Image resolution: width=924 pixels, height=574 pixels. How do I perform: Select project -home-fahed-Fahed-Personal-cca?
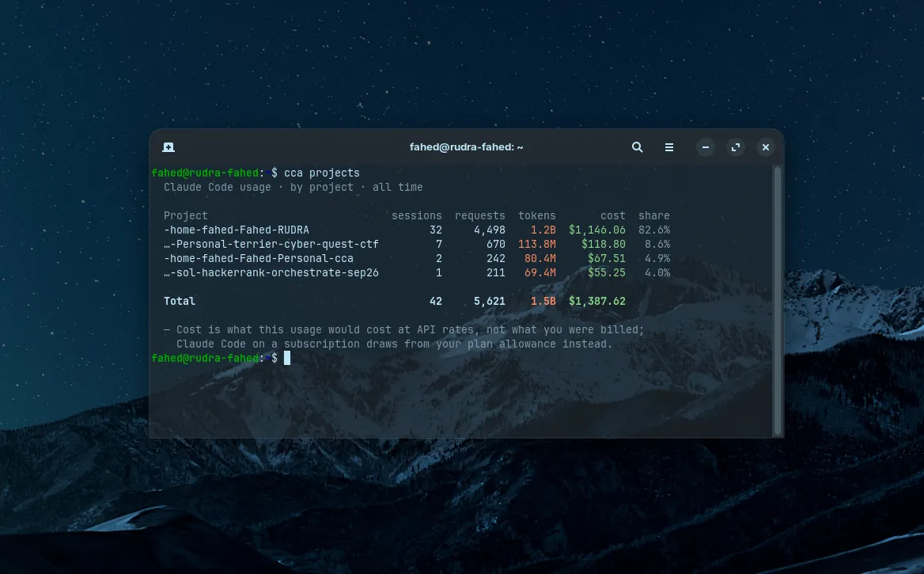pyautogui.click(x=259, y=258)
